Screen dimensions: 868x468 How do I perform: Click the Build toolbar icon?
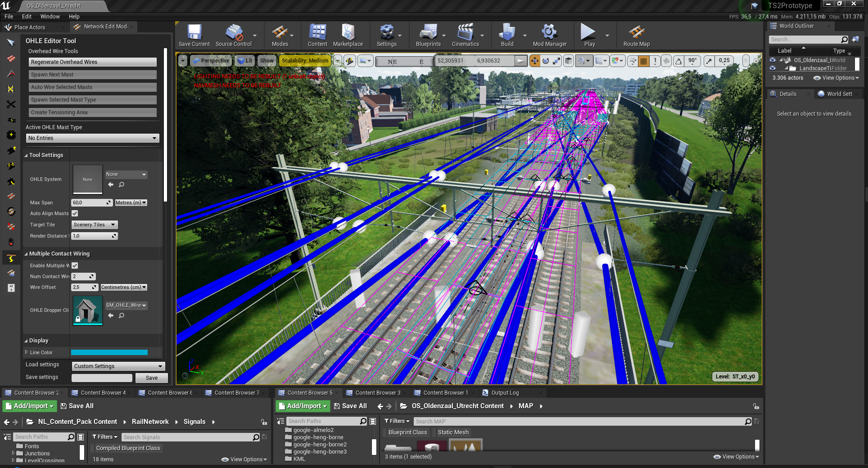point(507,35)
